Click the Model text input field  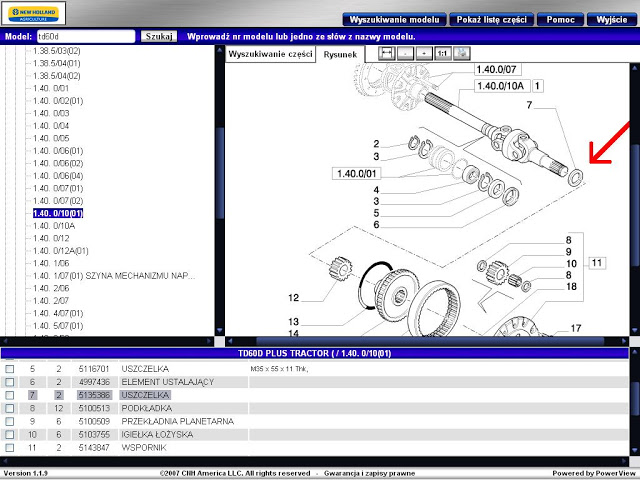tap(84, 36)
